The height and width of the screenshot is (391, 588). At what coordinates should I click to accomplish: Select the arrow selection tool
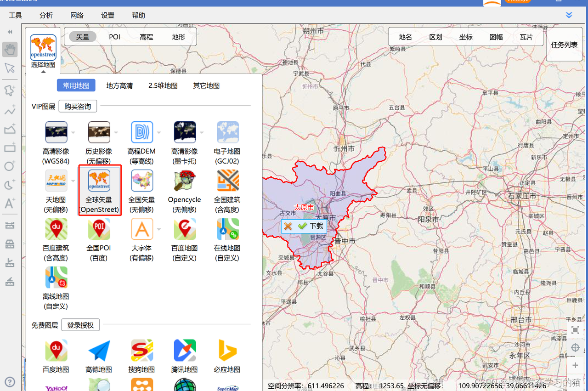[10, 68]
